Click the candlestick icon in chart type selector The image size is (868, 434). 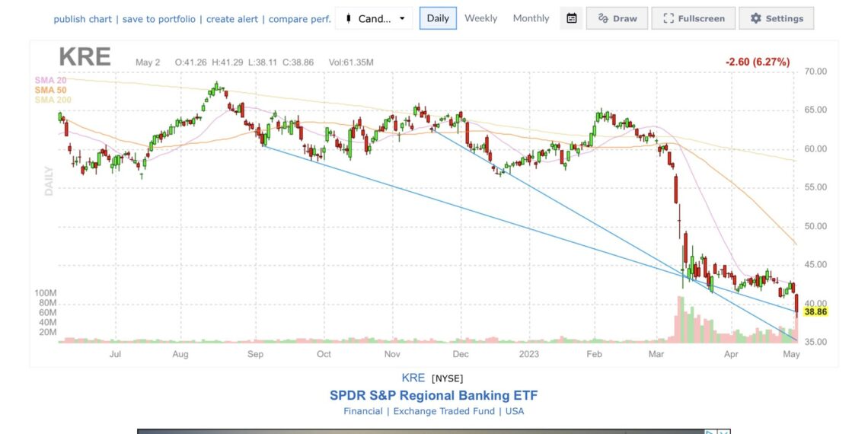pos(348,18)
